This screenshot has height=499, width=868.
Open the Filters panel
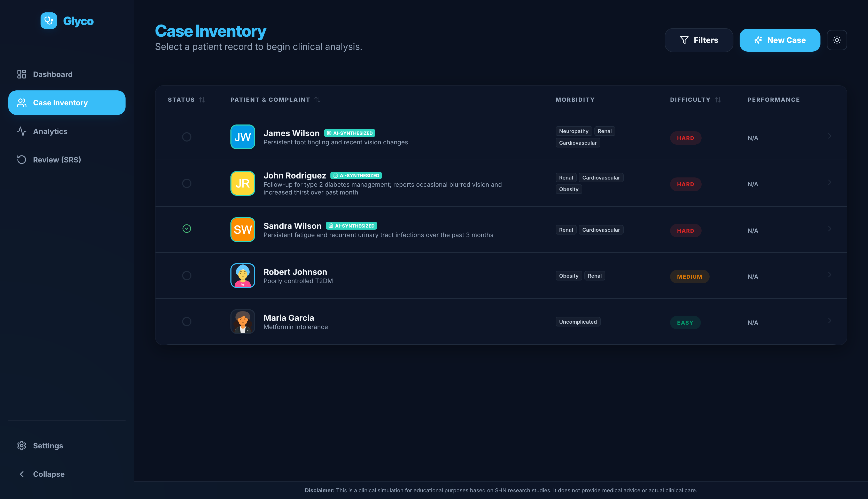[x=698, y=40]
